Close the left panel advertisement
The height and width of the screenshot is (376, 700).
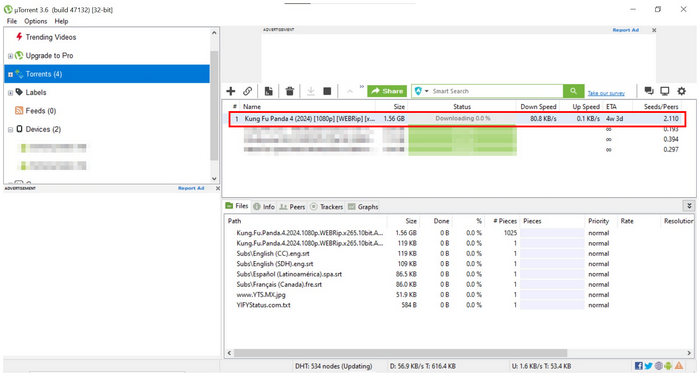point(217,188)
